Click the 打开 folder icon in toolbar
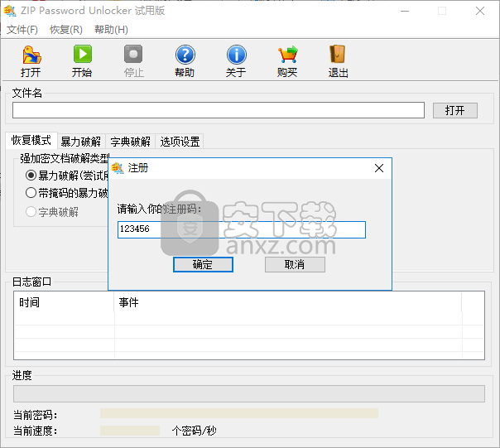 31,55
